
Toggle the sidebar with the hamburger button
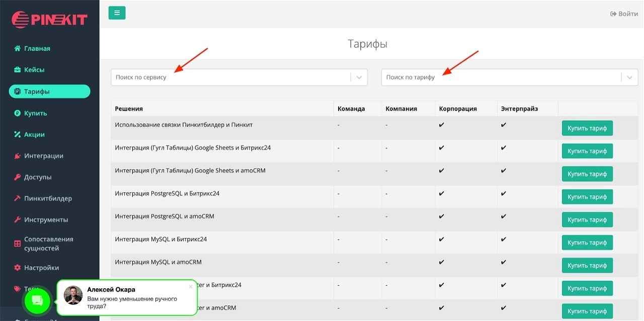117,13
